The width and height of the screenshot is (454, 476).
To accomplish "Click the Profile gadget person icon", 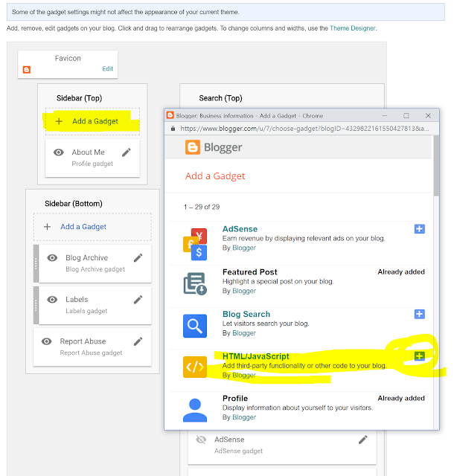I will 195,410.
